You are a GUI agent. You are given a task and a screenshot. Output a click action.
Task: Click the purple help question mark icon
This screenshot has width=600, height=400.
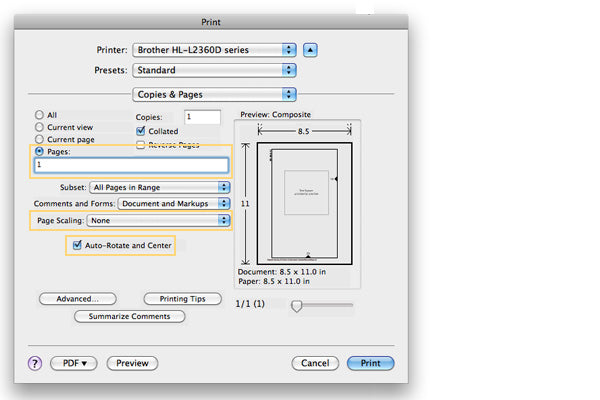pyautogui.click(x=35, y=363)
